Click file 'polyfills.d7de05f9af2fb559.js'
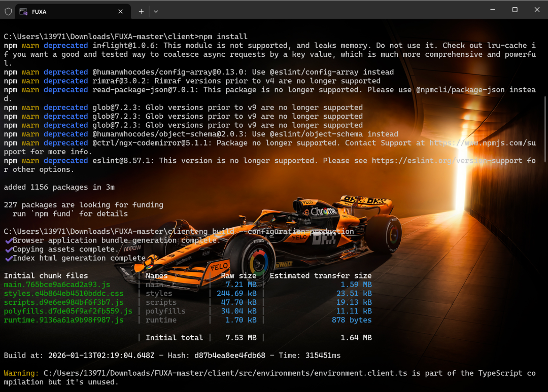Viewport: 548px width, 392px height. tap(68, 311)
